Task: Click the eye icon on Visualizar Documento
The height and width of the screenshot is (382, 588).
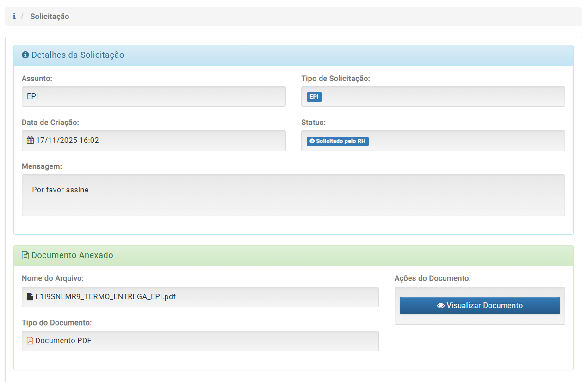Action: coord(440,306)
